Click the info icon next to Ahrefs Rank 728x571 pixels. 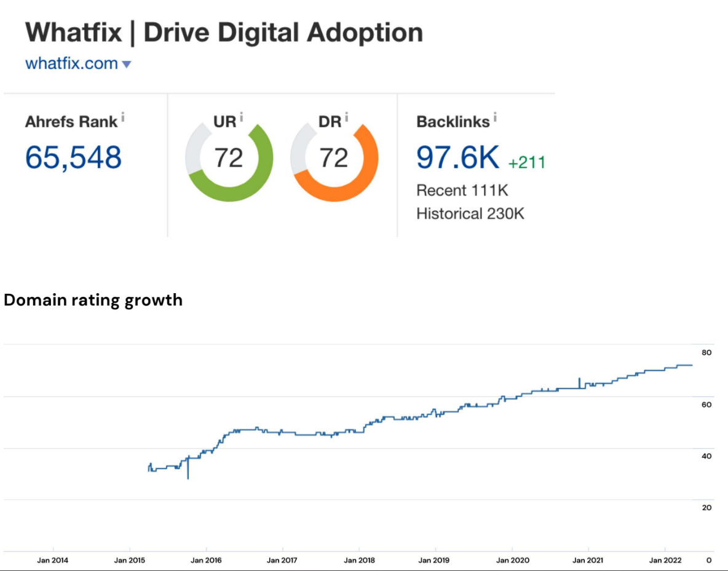(x=123, y=117)
